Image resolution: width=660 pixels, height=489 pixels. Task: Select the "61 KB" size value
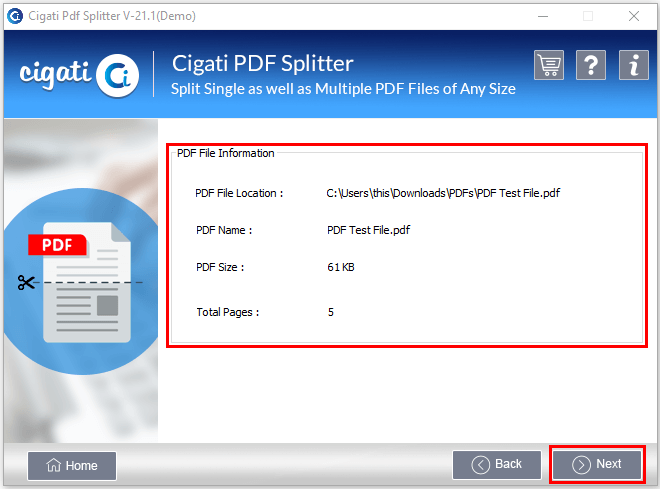point(341,267)
